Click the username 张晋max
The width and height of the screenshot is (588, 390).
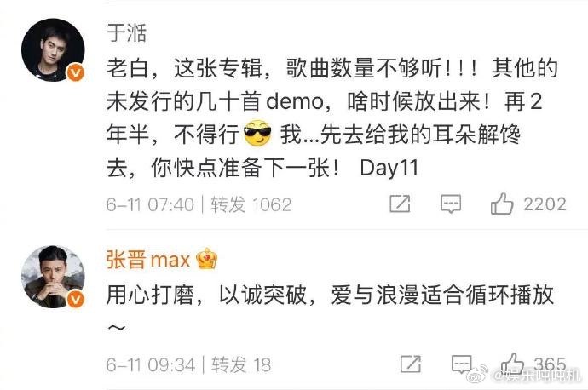[148, 259]
